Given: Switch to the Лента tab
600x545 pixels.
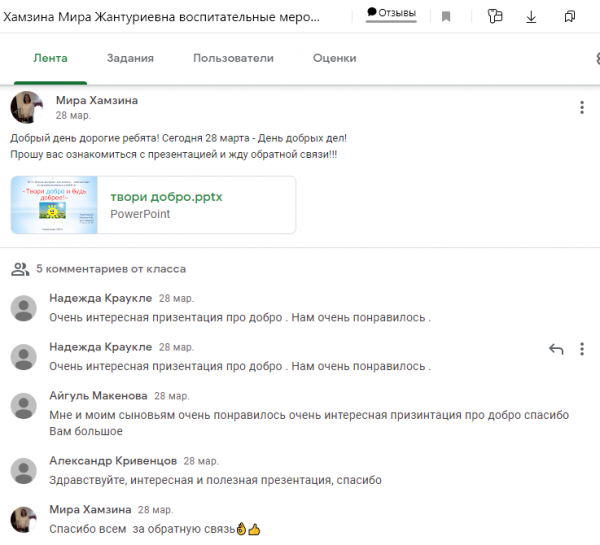Looking at the screenshot, I should (x=50, y=58).
